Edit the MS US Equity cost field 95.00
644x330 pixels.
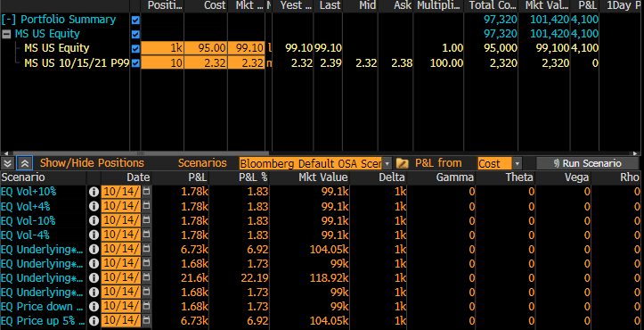pyautogui.click(x=206, y=48)
